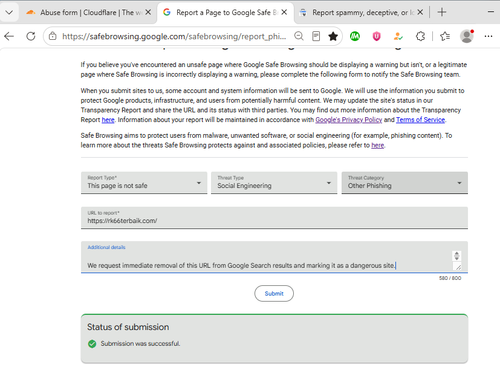Open Settings and more ellipsis menu
The image size is (500, 391).
(x=488, y=36)
